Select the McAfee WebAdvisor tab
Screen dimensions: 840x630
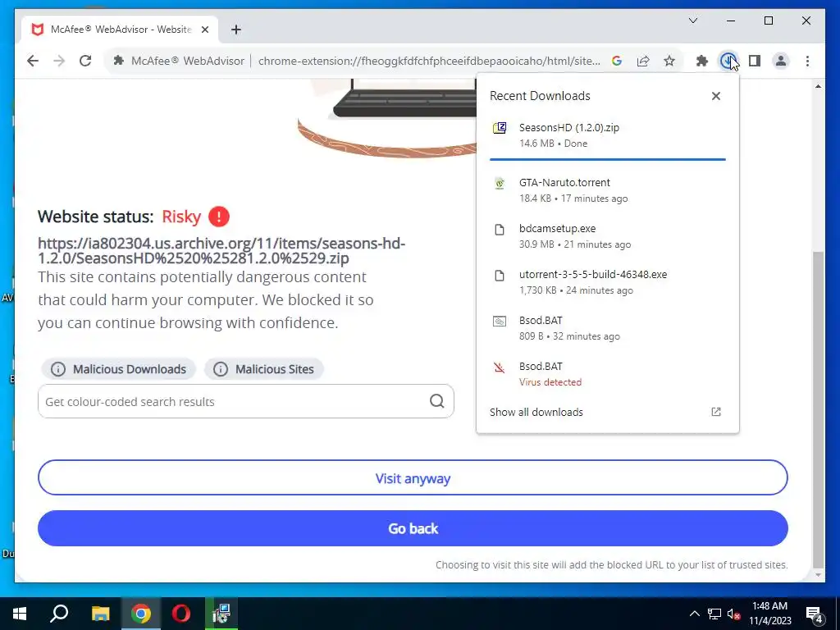120,30
